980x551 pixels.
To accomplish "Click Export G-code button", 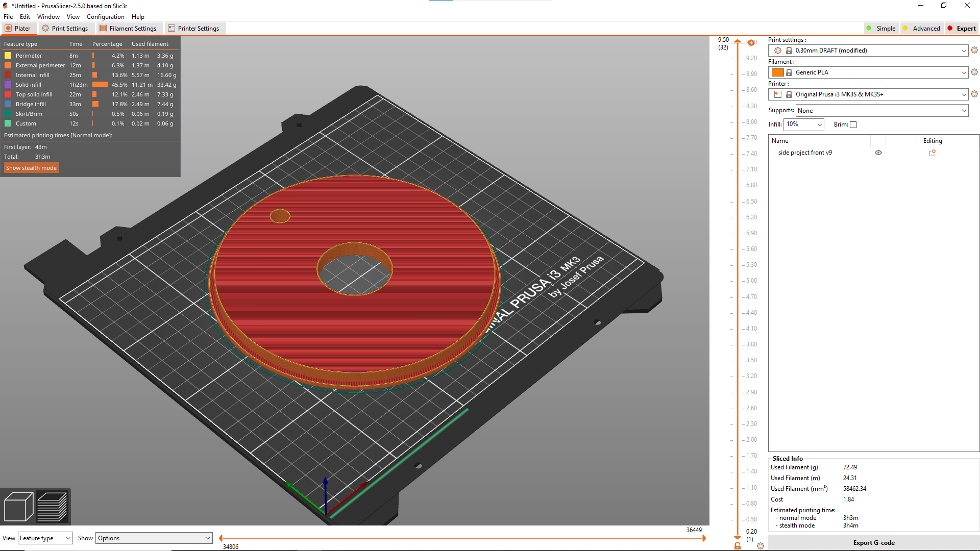I will pyautogui.click(x=873, y=542).
